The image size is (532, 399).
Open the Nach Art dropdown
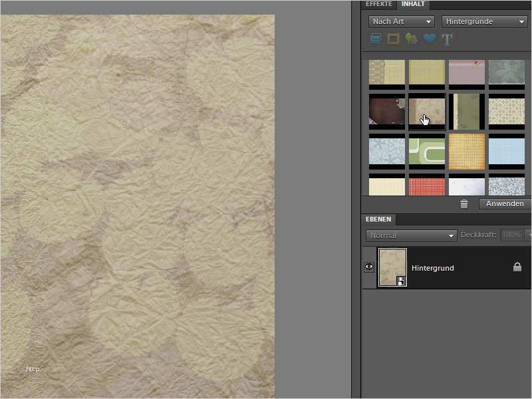coord(401,21)
